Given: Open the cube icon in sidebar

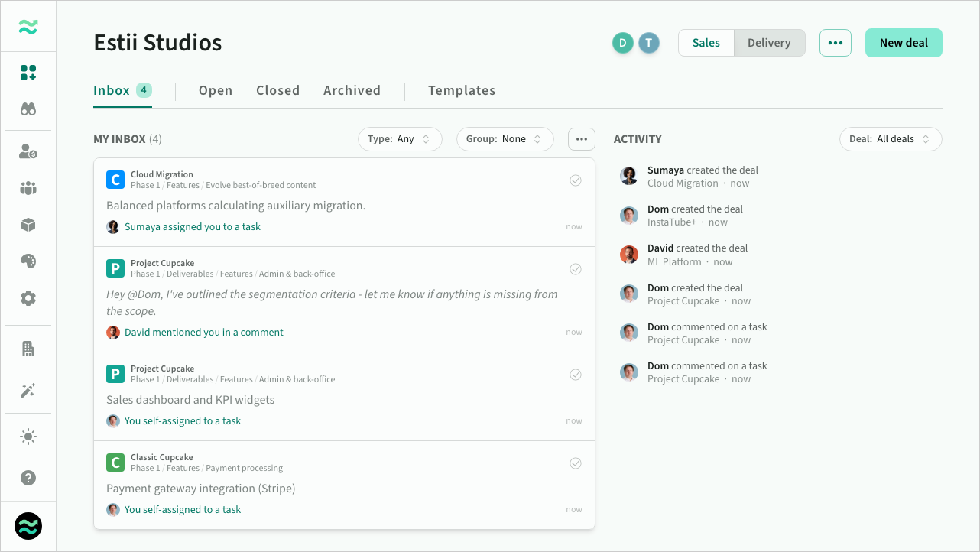Looking at the screenshot, I should (x=28, y=225).
